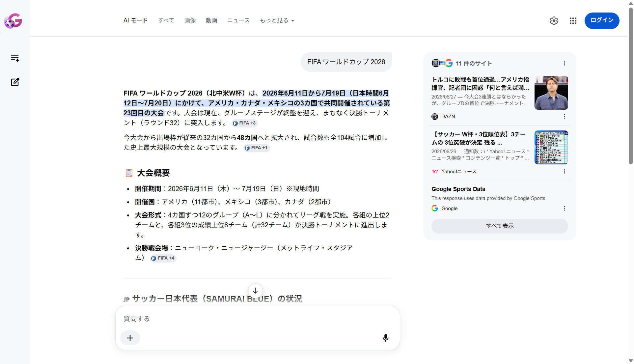The image size is (634, 364).
Task: Click the Google soccer logo
Action: (13, 21)
